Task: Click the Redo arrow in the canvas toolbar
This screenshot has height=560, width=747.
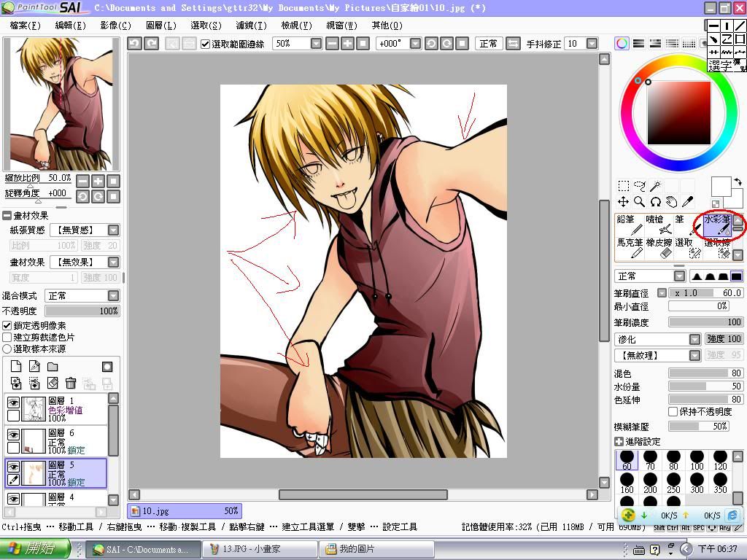Action: [152, 44]
